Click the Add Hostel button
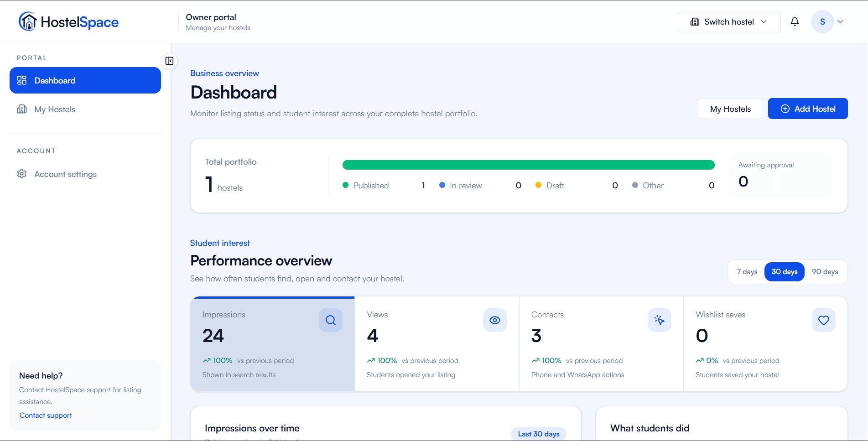This screenshot has width=868, height=441. point(808,109)
